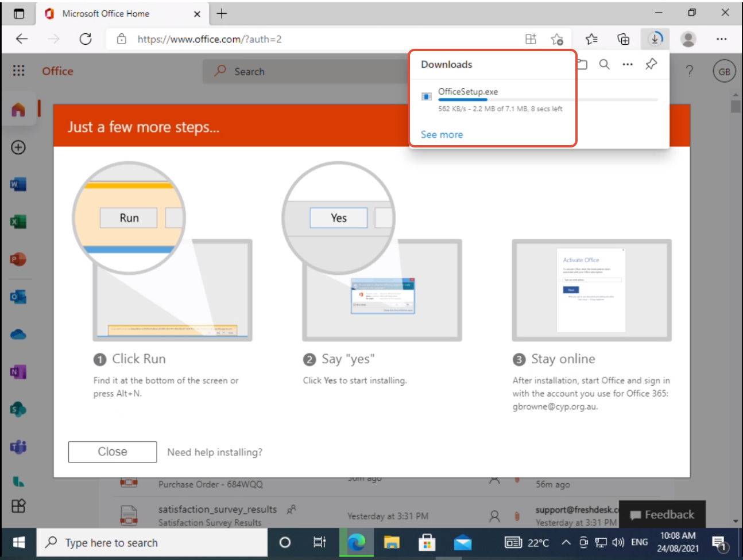
Task: Open OneDrive from the Office sidebar
Action: coord(18,335)
